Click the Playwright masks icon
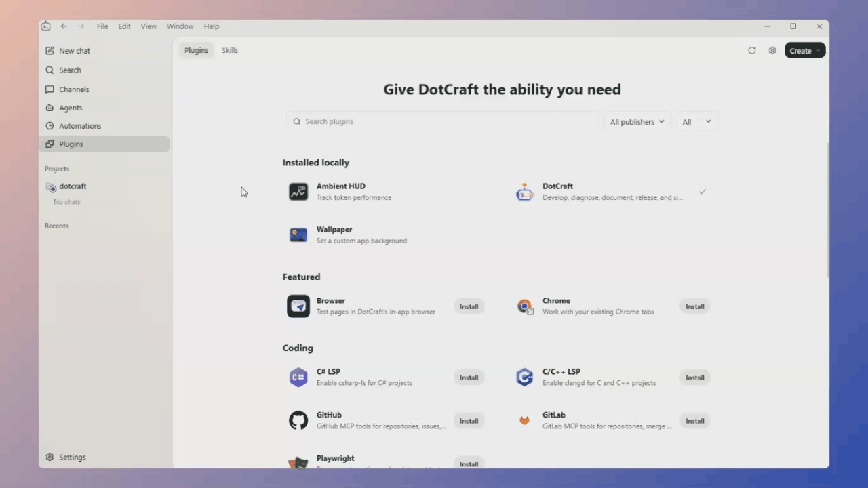This screenshot has width=868, height=488. tap(298, 463)
